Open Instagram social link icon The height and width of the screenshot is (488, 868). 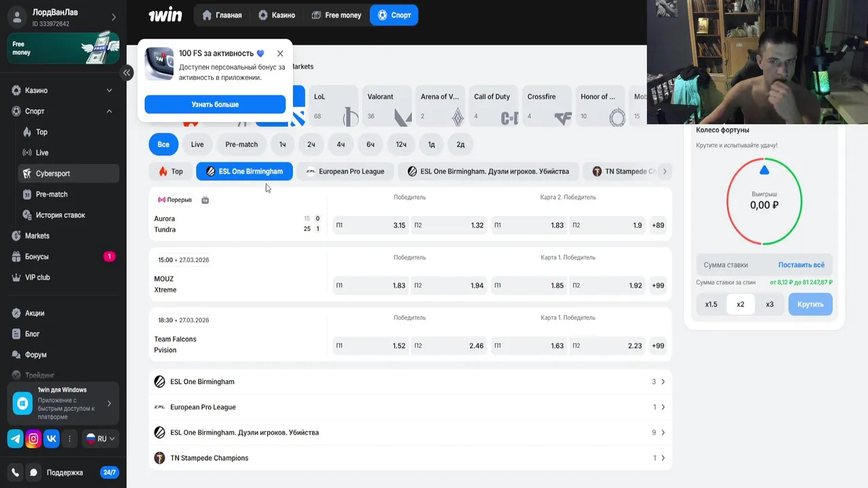[33, 439]
